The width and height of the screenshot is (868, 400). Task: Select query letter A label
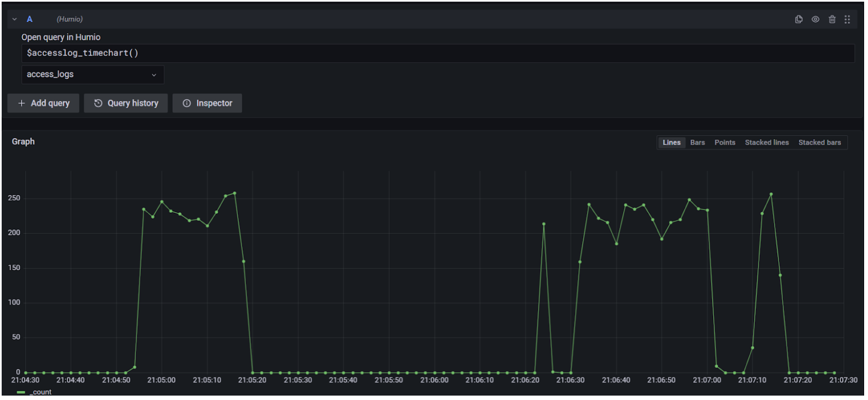point(30,19)
